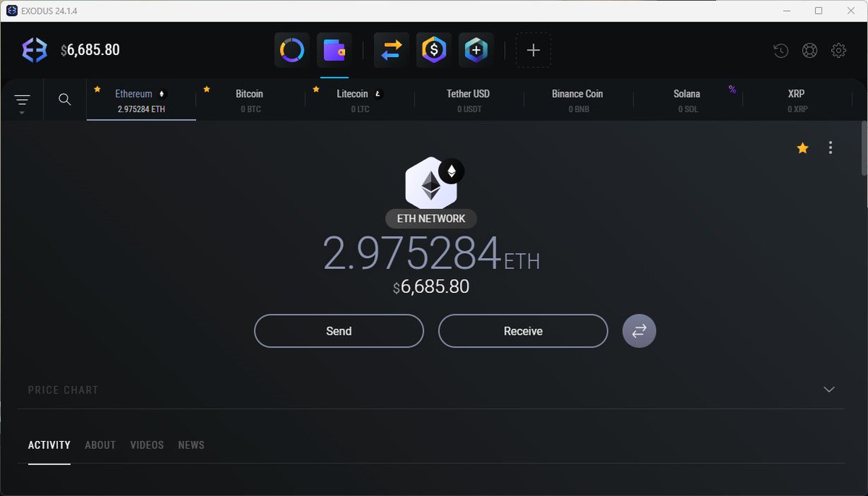
Task: Click the Exodus app icon in title bar
Action: [12, 10]
